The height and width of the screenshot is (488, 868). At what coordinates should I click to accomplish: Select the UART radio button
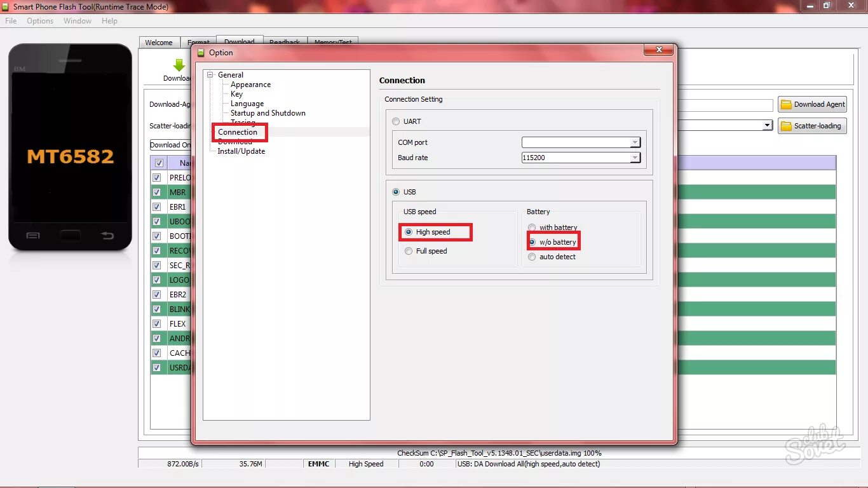396,121
